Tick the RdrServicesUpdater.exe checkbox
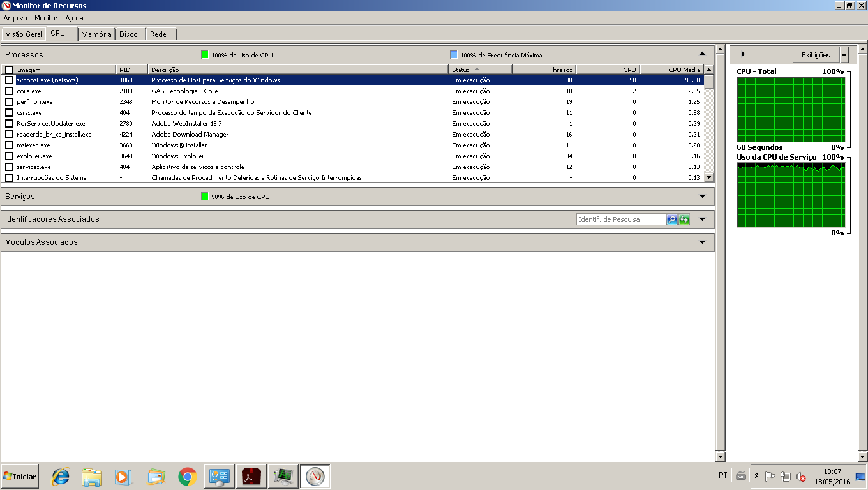868x490 pixels. pos(9,124)
